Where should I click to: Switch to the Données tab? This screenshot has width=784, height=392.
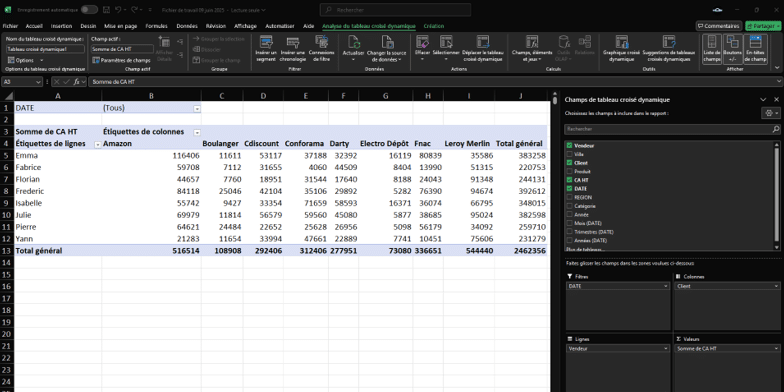[x=188, y=26]
